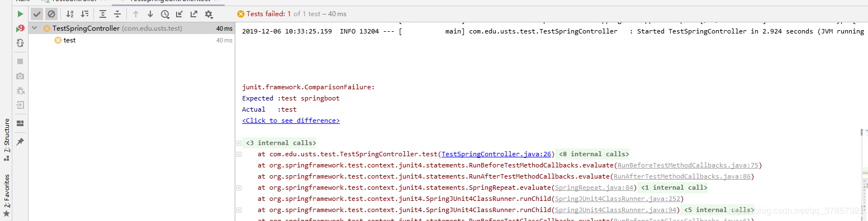
Task: Unfold the '<8 internal calls>' label
Action: pyautogui.click(x=594, y=154)
